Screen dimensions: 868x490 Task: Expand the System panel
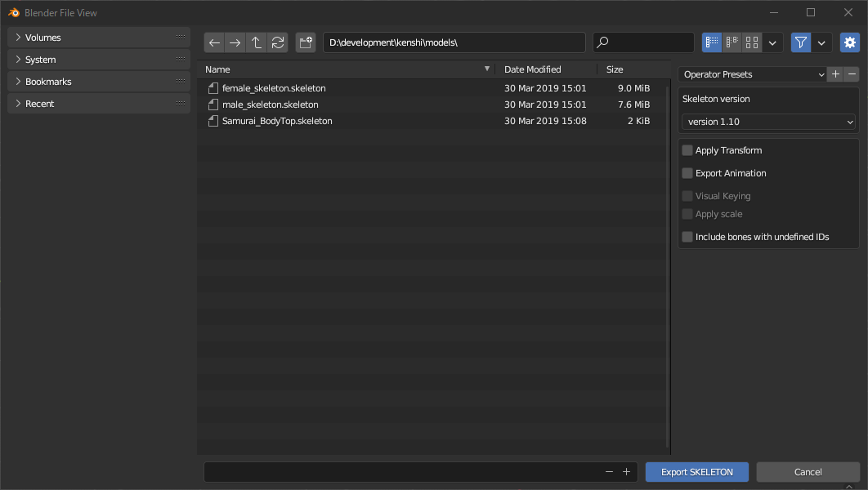[18, 59]
